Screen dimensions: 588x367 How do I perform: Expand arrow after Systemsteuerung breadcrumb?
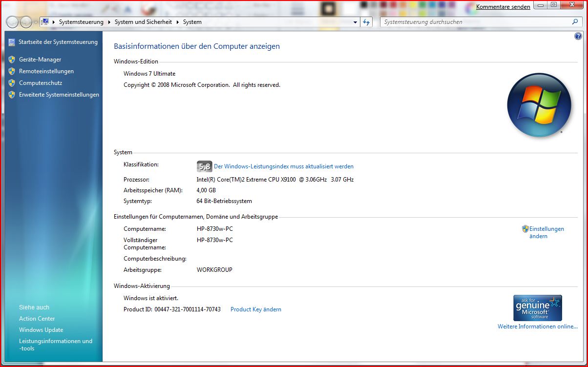point(109,22)
